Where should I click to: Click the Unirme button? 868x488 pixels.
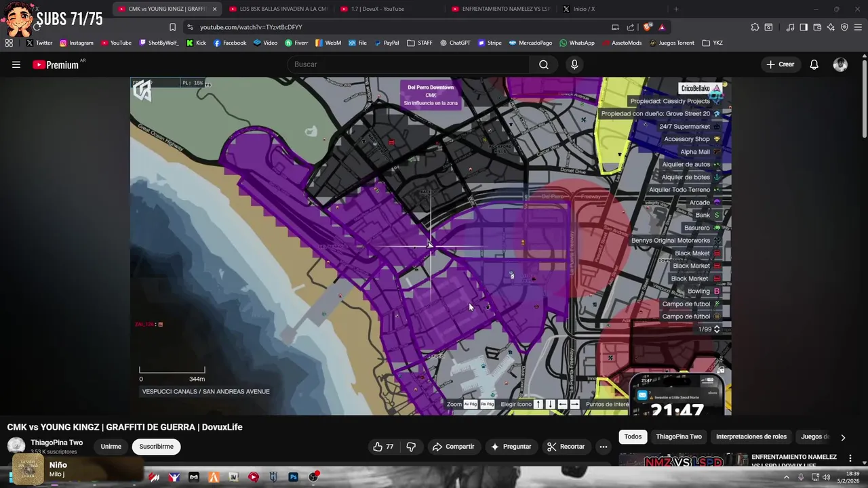tap(111, 447)
